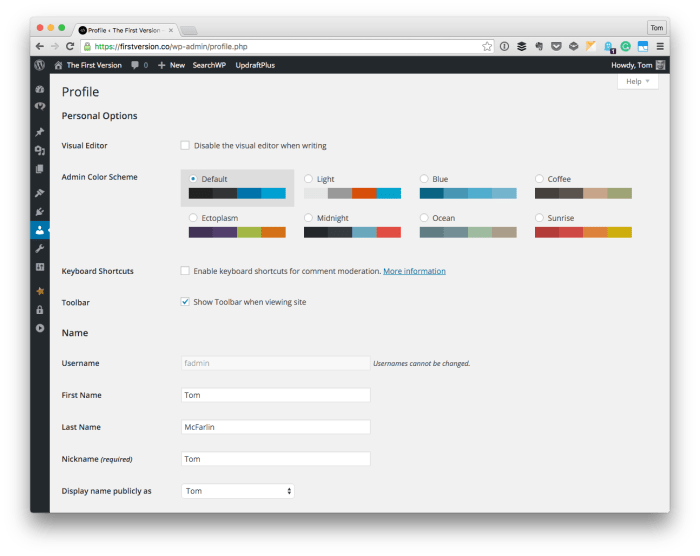Click the Coffee scheme color palette strip
Image resolution: width=700 pixels, height=556 pixels.
pos(583,193)
